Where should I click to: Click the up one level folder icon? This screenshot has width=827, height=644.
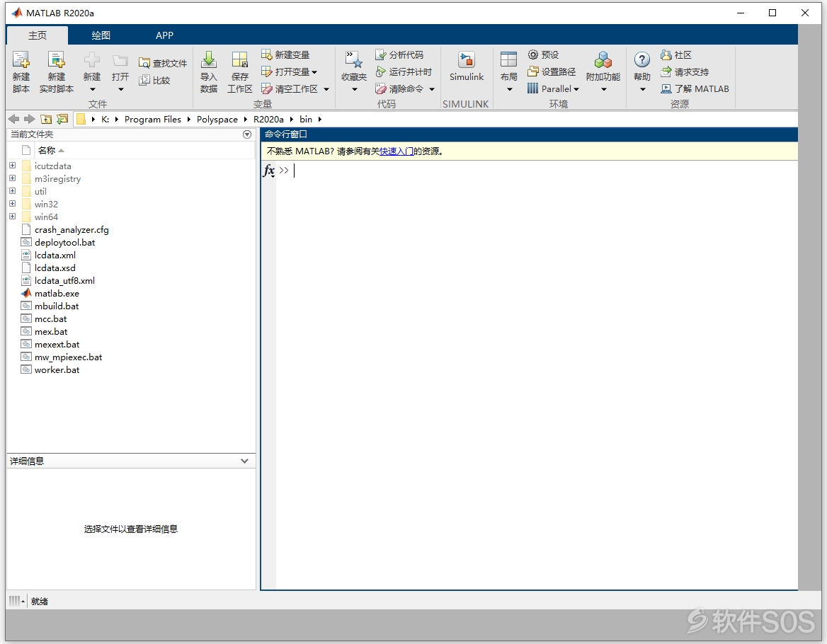pos(47,119)
